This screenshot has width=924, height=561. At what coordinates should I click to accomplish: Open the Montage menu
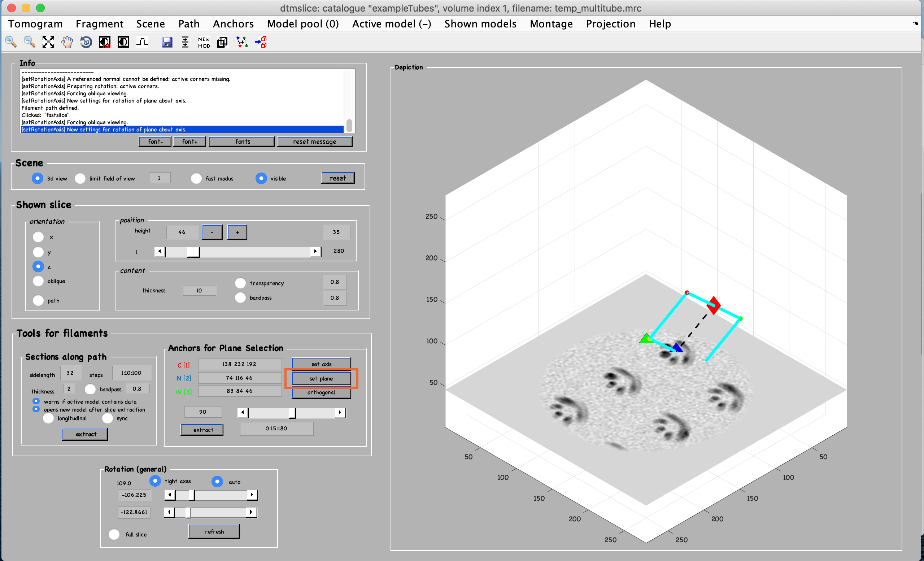click(551, 23)
